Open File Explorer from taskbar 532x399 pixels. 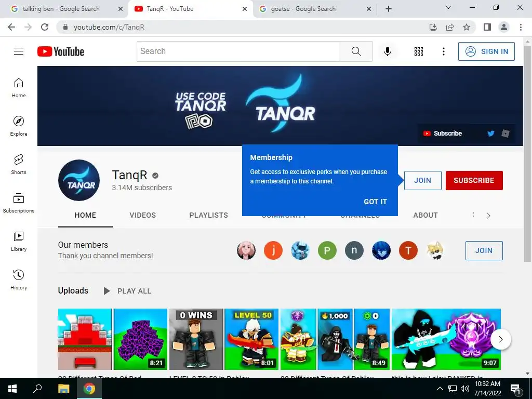point(63,389)
